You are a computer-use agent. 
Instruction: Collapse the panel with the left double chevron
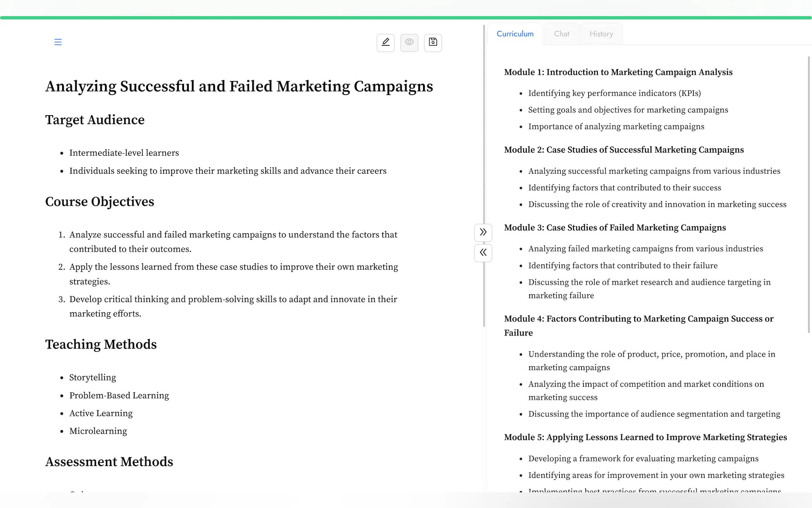pos(483,253)
